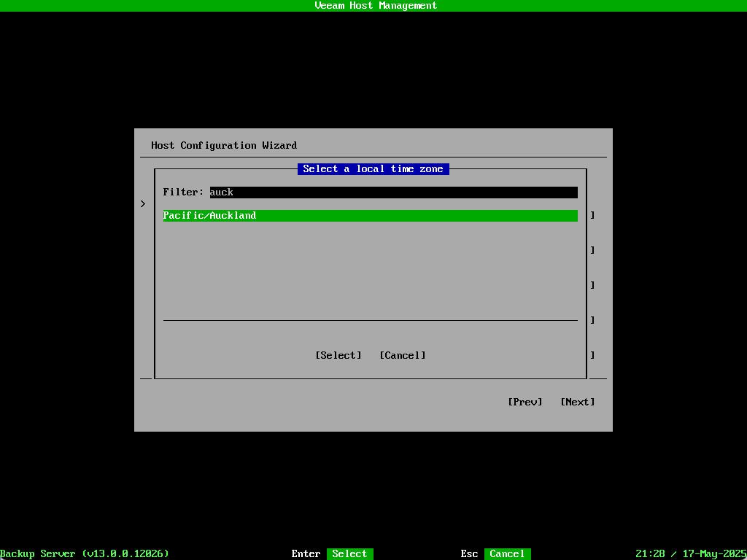The image size is (747, 560).
Task: Click the "Select a local time zone" title
Action: pos(373,169)
